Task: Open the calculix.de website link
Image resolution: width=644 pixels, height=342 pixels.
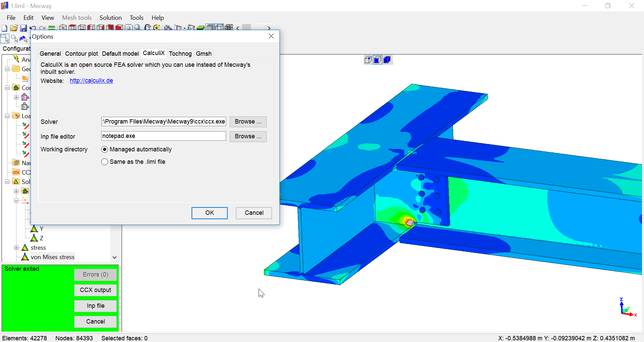Action: (x=91, y=81)
